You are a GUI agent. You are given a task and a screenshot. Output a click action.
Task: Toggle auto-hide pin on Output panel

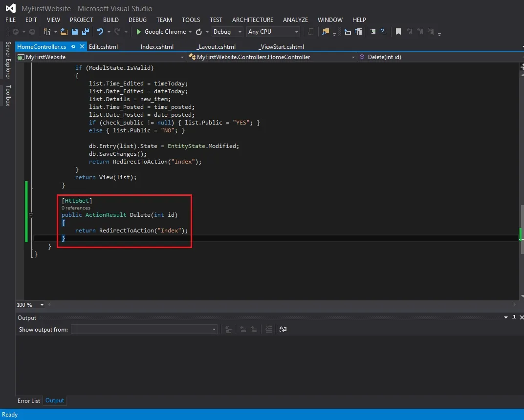[x=514, y=317]
